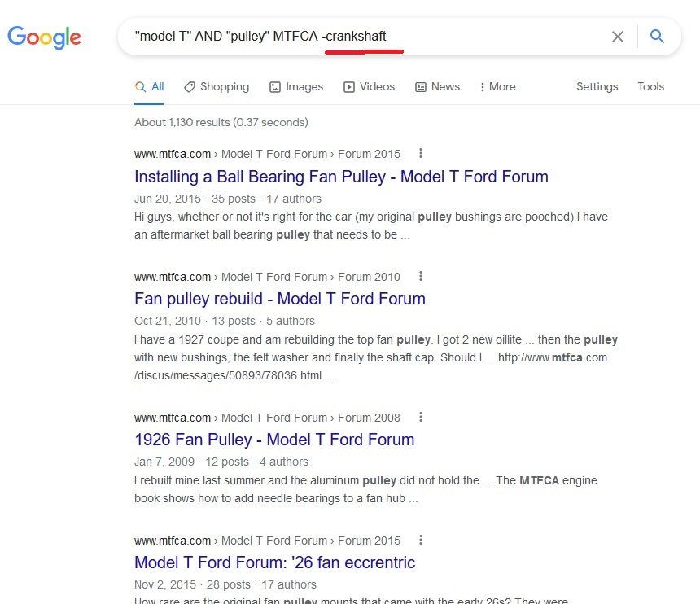
Task: Switch to the Shopping tab
Action: pos(217,87)
